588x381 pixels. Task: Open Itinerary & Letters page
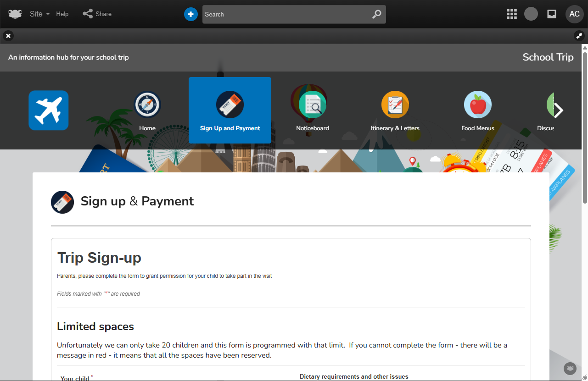[x=395, y=111]
